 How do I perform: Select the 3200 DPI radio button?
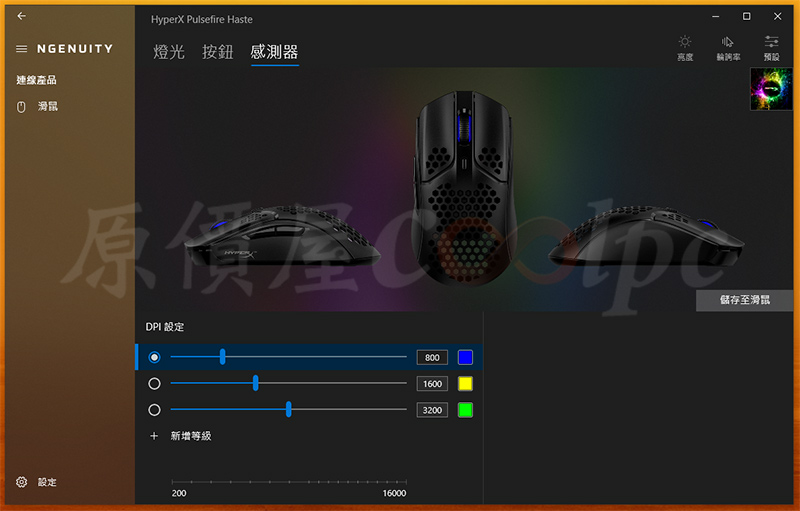click(154, 410)
